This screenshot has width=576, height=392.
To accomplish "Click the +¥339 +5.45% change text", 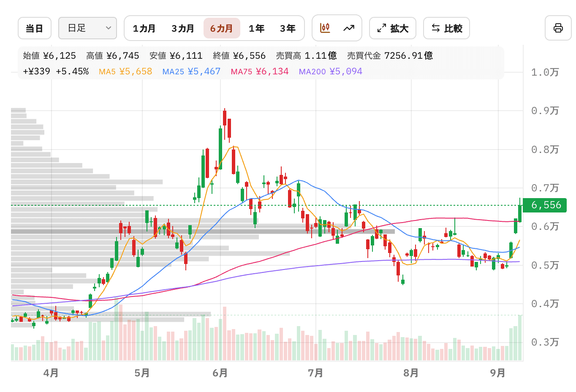I will pyautogui.click(x=56, y=71).
